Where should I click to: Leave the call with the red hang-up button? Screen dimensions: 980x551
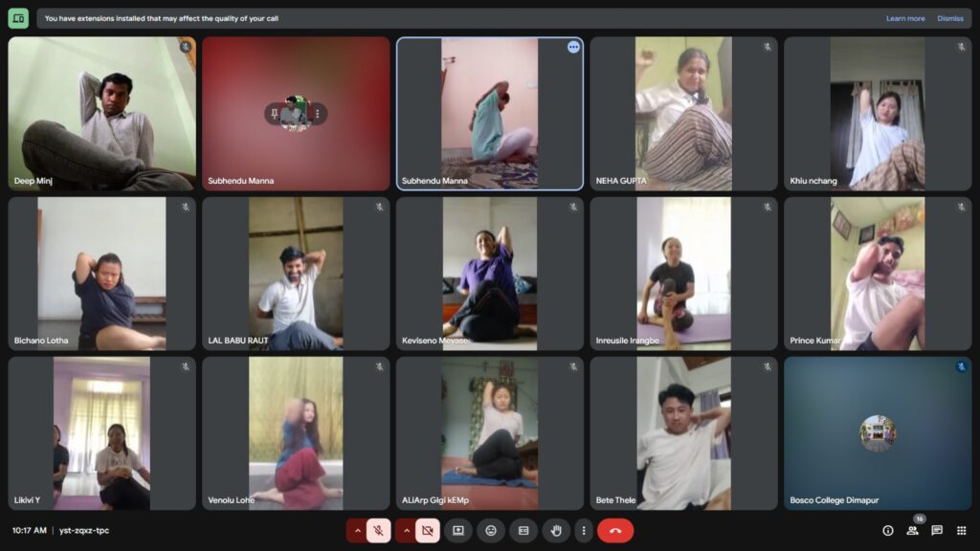pyautogui.click(x=615, y=530)
